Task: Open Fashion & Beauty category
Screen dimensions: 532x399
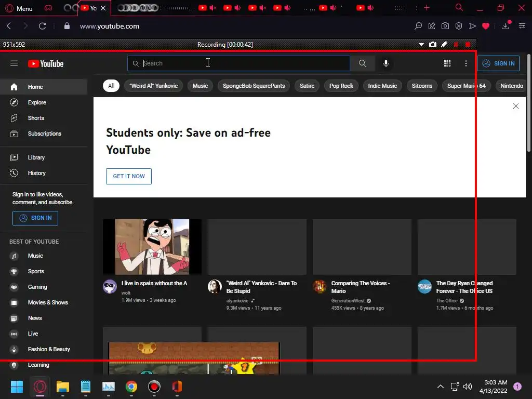Action: tap(44, 349)
